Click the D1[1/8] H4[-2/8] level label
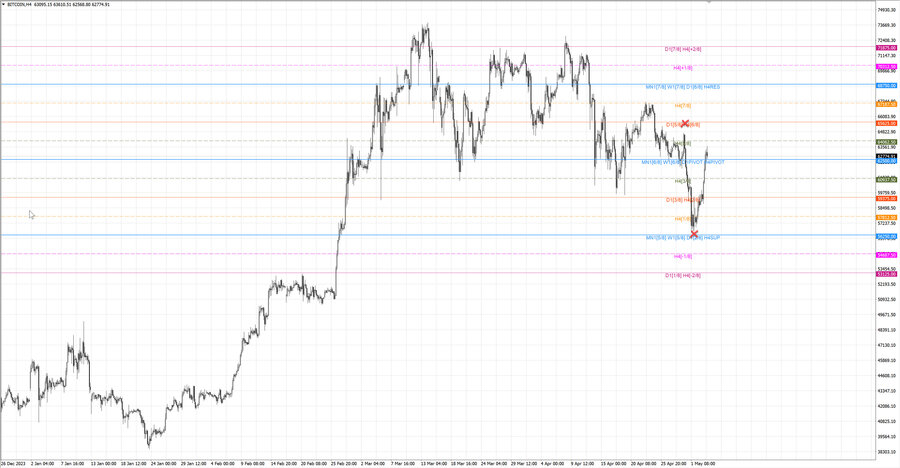 (683, 276)
